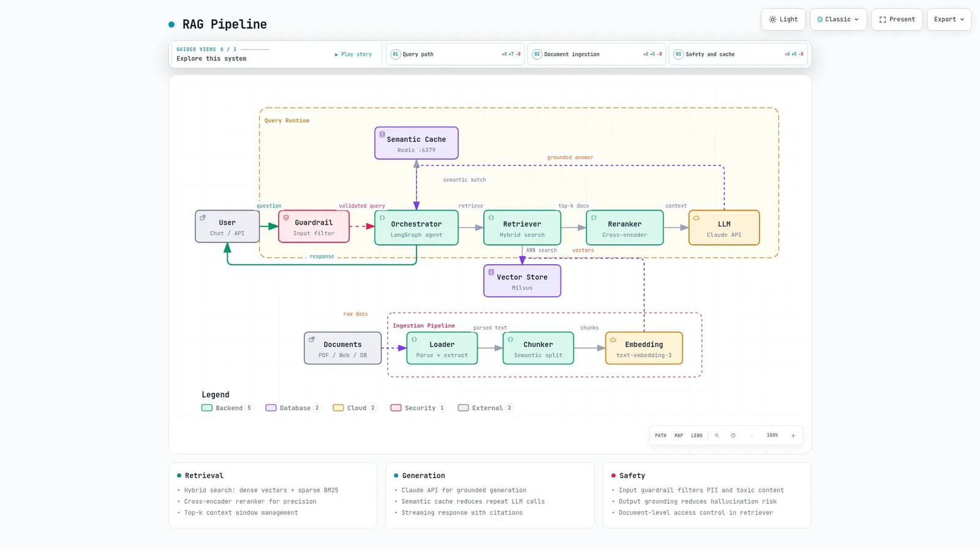Image resolution: width=980 pixels, height=551 pixels.
Task: Click the Present button
Action: pos(897,20)
